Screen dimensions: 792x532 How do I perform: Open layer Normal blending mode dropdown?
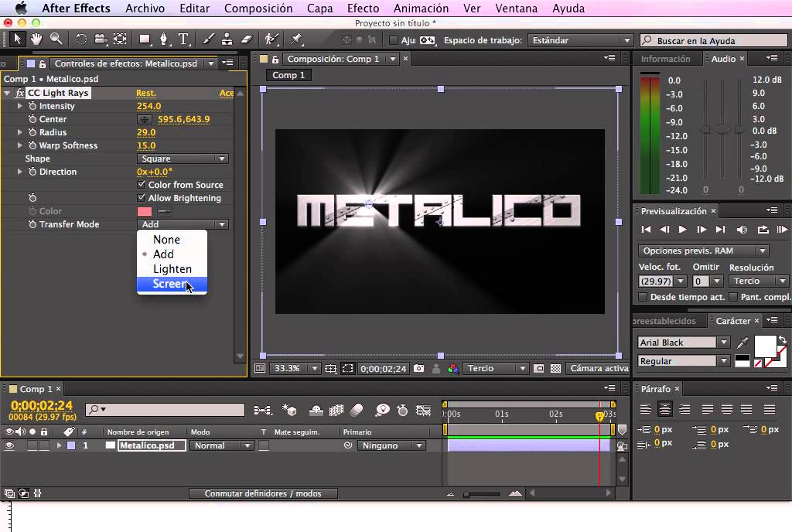tap(220, 445)
